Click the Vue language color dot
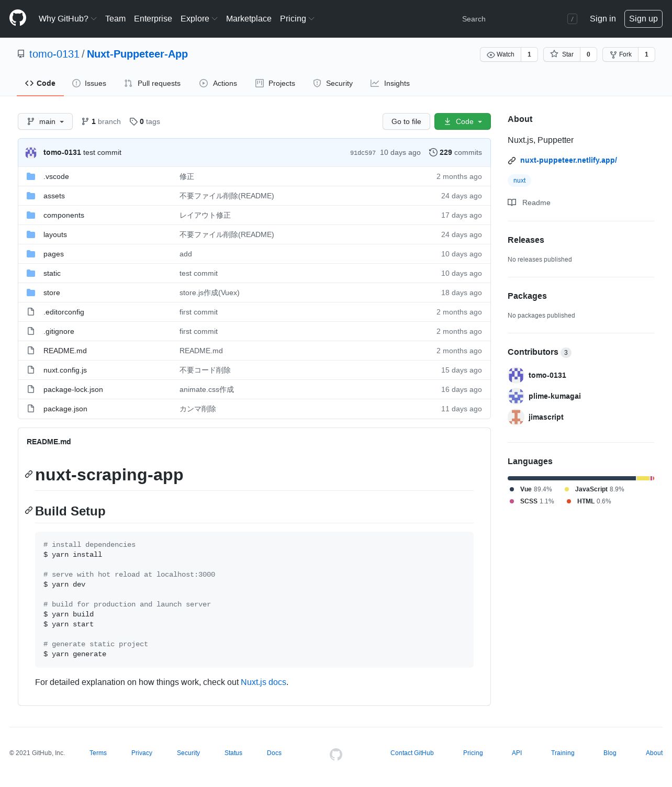Image resolution: width=672 pixels, height=787 pixels. click(x=512, y=489)
